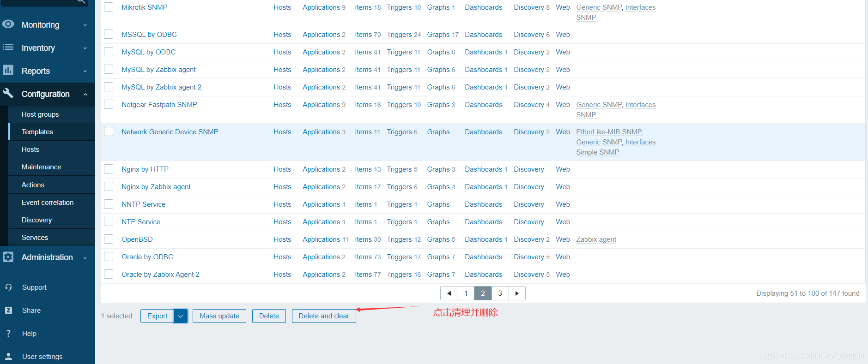Expand the Reports menu chevron
This screenshot has width=868, height=364.
tap(85, 71)
